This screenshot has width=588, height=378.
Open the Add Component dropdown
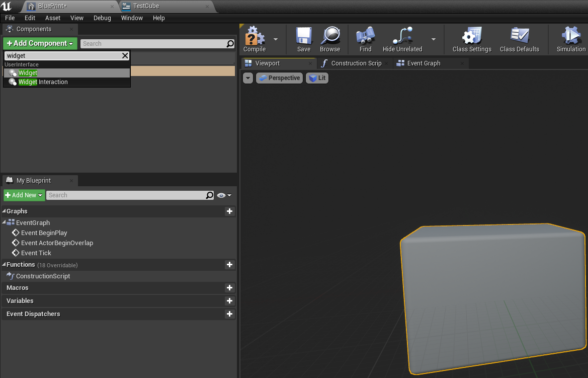coord(40,44)
